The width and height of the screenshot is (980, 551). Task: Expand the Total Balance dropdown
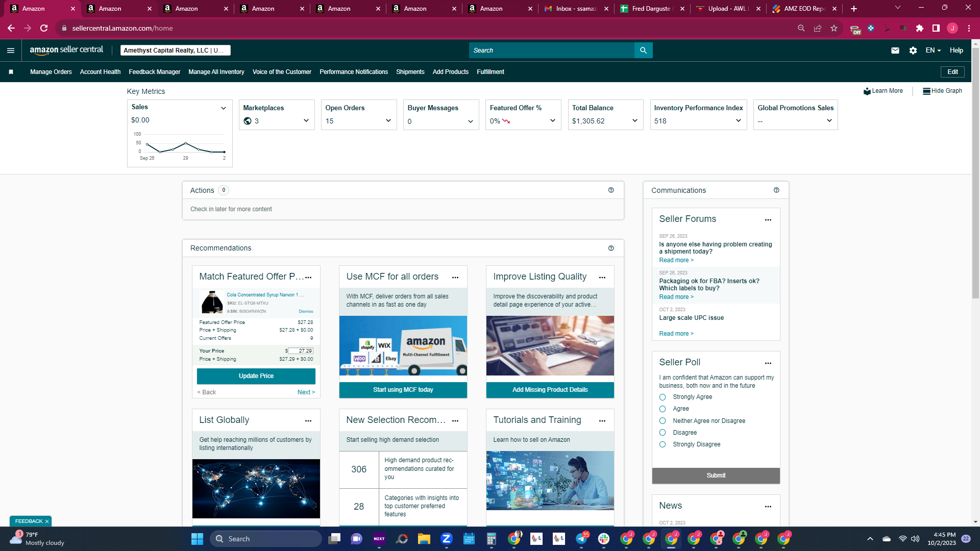[x=635, y=121]
